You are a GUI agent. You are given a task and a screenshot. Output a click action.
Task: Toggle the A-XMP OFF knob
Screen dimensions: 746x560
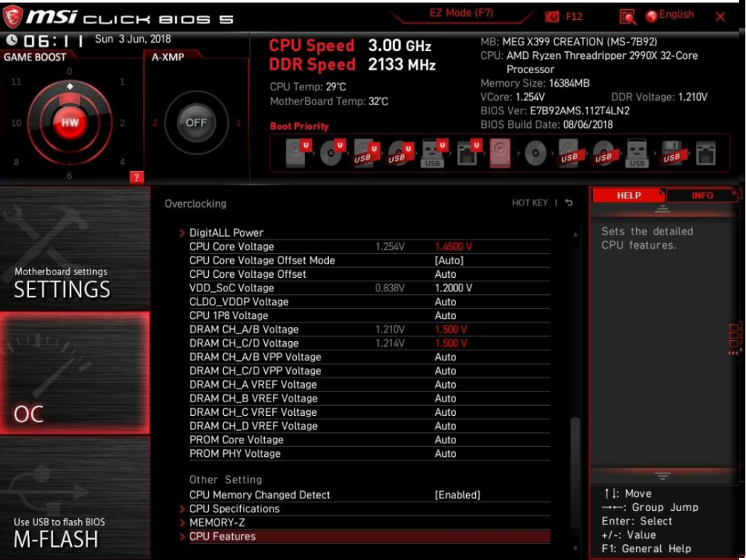[196, 123]
